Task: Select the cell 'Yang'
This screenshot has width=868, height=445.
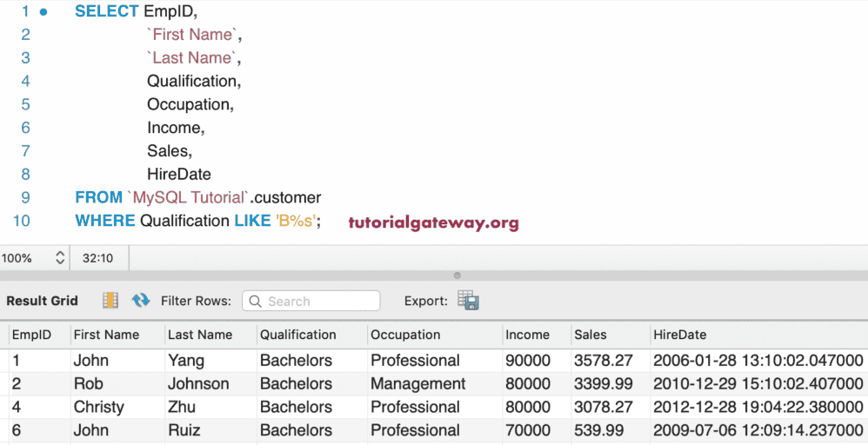Action: pyautogui.click(x=186, y=361)
